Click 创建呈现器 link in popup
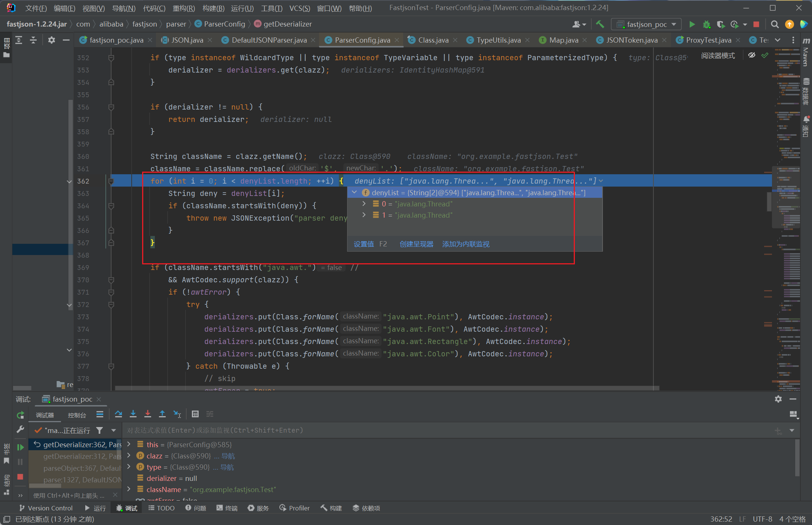 pos(416,244)
